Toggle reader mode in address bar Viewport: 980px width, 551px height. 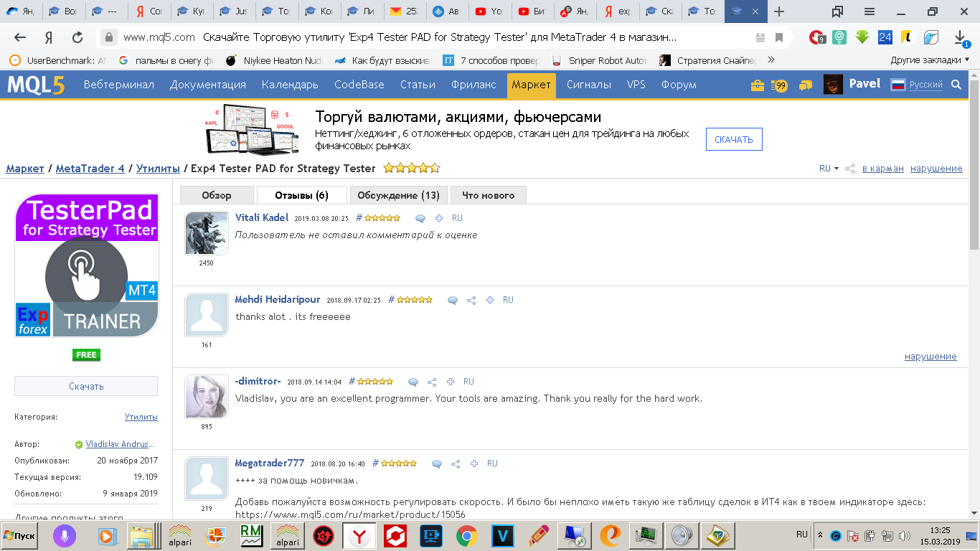760,37
